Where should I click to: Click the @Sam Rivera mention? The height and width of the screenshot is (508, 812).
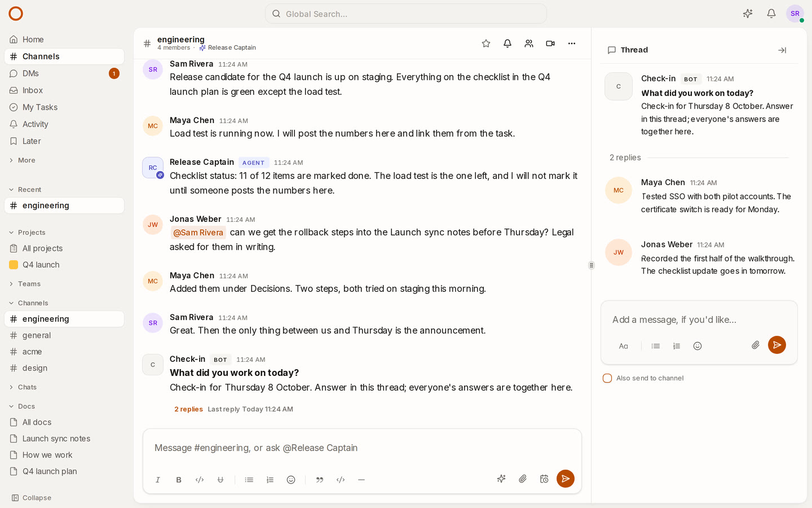(x=198, y=233)
